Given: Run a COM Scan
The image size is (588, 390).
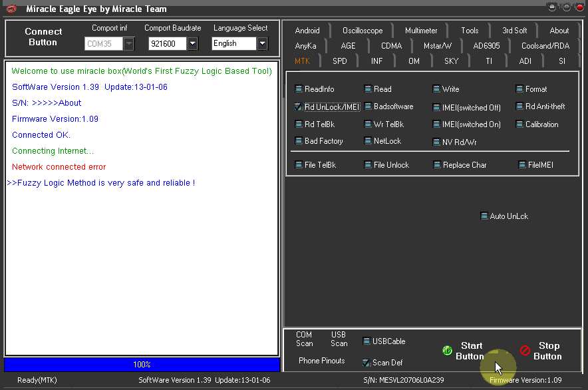Looking at the screenshot, I should (x=304, y=339).
